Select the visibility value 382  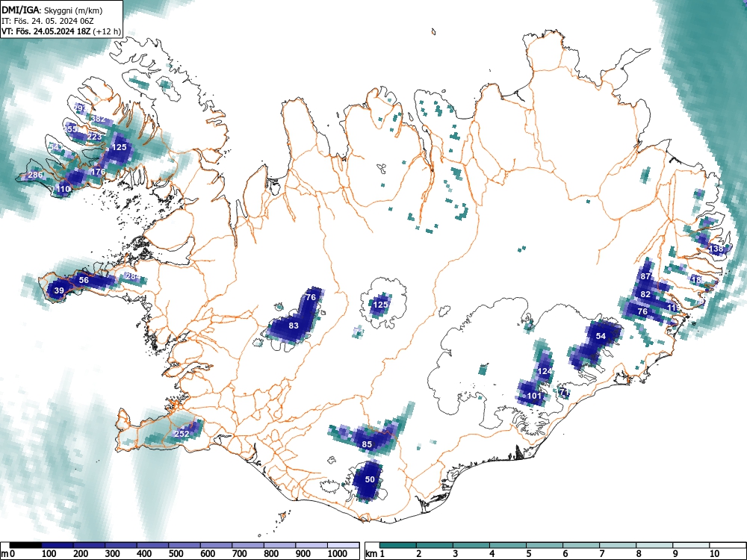coord(98,119)
